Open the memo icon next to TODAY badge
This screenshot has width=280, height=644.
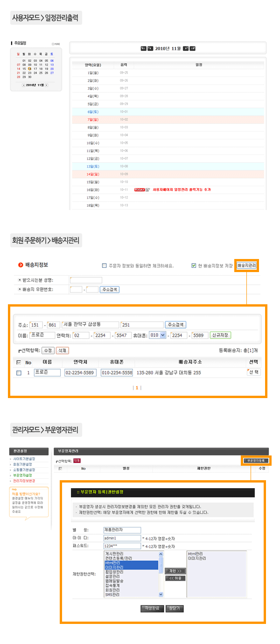(x=148, y=190)
